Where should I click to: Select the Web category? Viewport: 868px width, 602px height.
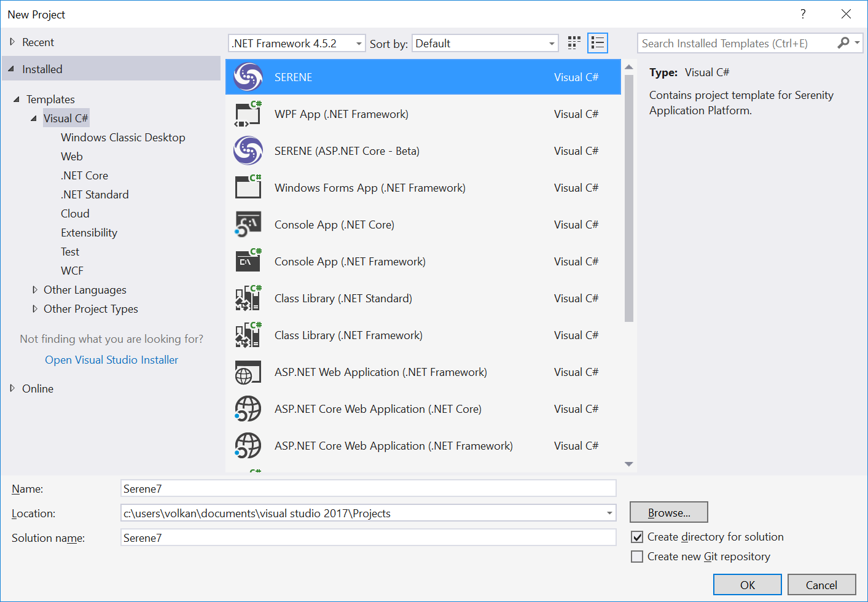[72, 157]
